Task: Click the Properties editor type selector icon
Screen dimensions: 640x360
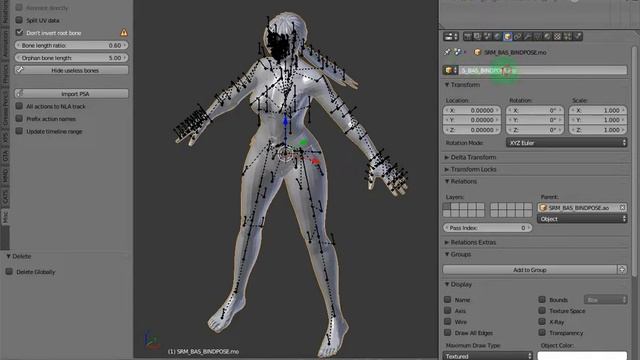Action: coord(451,37)
